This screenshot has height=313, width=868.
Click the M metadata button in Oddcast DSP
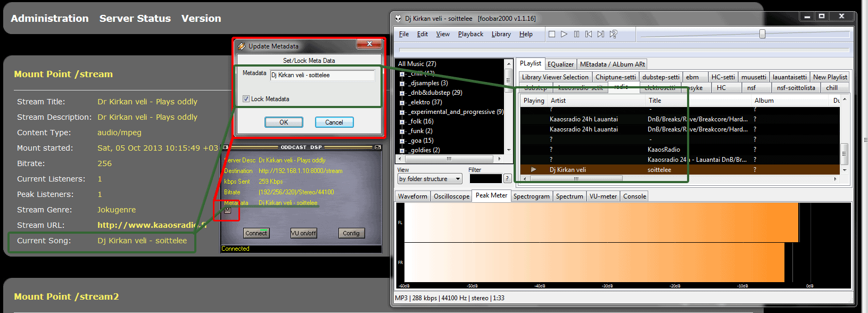227,210
